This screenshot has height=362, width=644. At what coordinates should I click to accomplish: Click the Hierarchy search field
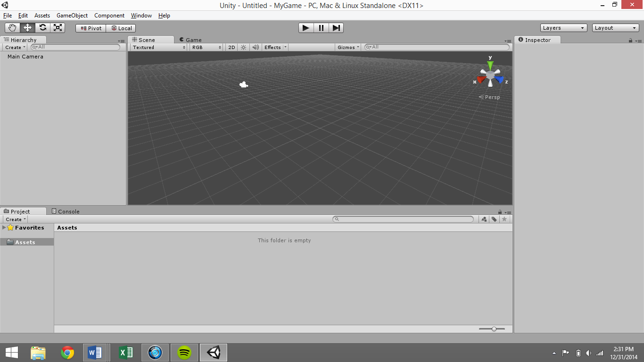point(75,47)
